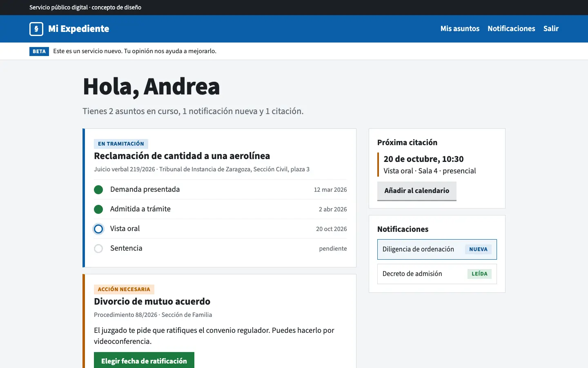Click the Demanda presentada step label
This screenshot has width=588, height=368.
coord(145,189)
